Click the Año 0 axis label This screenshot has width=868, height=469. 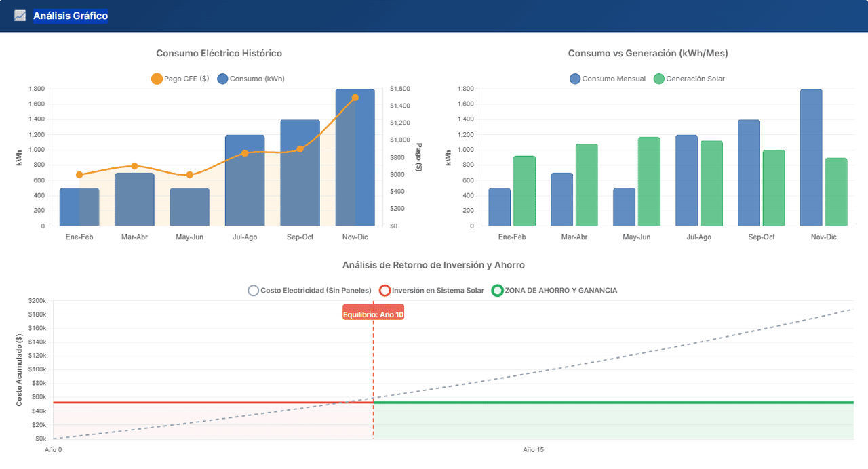54,449
